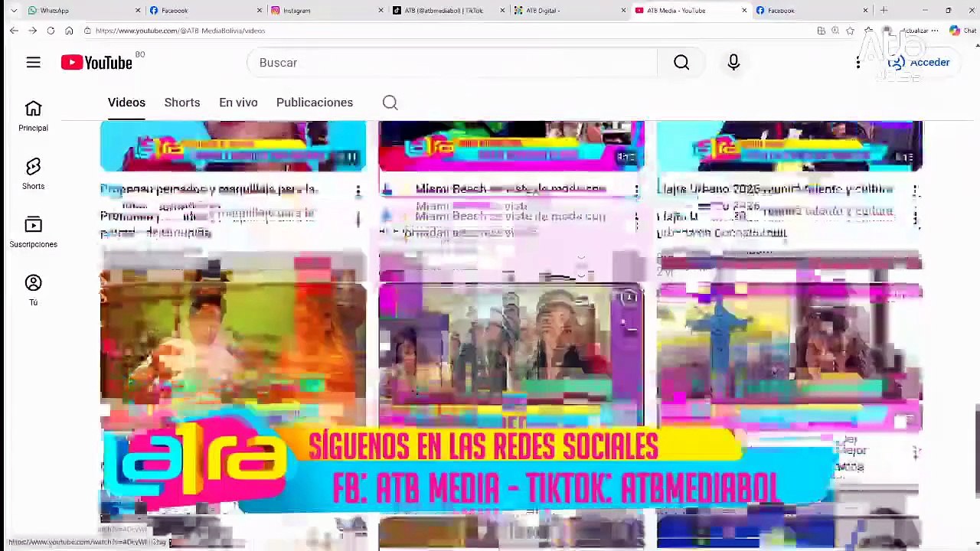Start voice search with the microphone icon
Image resolution: width=980 pixels, height=551 pixels.
(733, 63)
